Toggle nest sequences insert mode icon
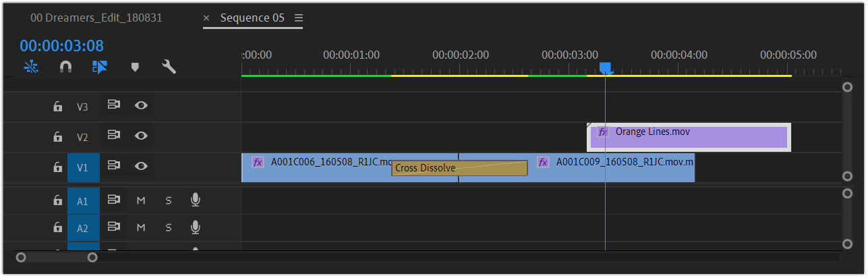 tap(31, 67)
